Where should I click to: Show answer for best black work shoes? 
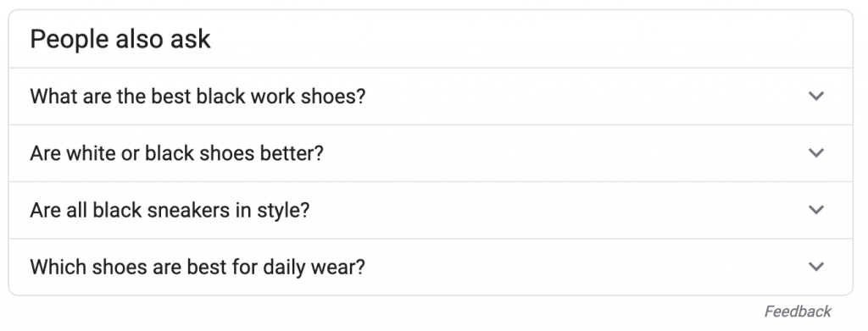[x=431, y=97]
